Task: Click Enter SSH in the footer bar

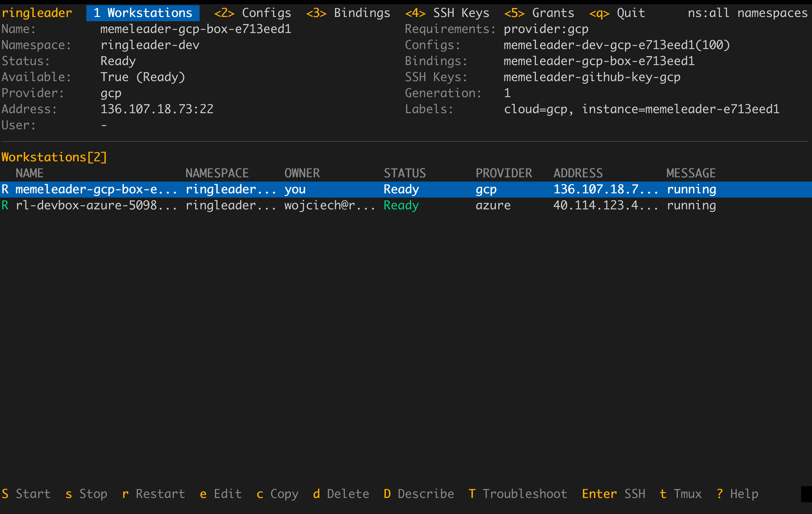Action: point(613,494)
